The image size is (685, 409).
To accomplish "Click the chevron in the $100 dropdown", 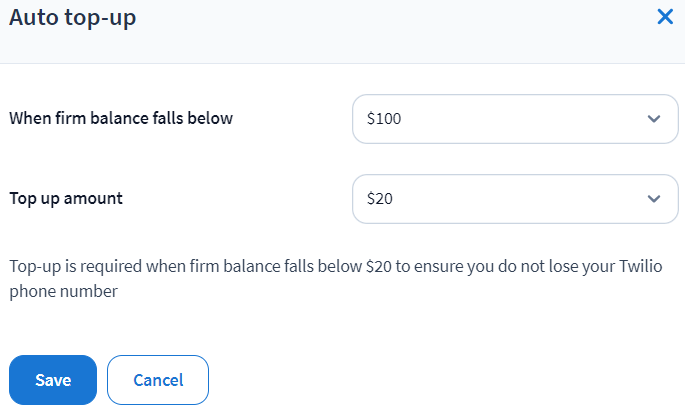I will pos(654,119).
